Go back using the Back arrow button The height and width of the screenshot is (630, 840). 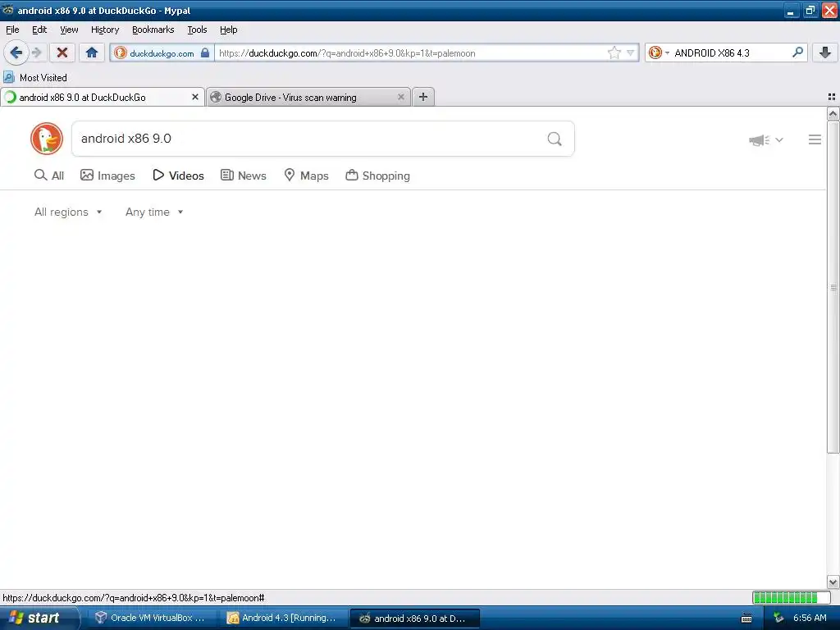coord(16,52)
